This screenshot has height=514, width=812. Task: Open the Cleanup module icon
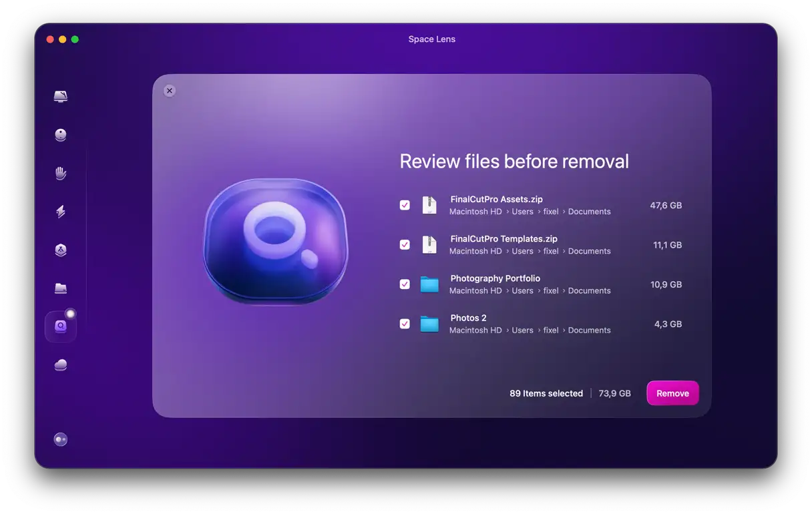coord(61,135)
